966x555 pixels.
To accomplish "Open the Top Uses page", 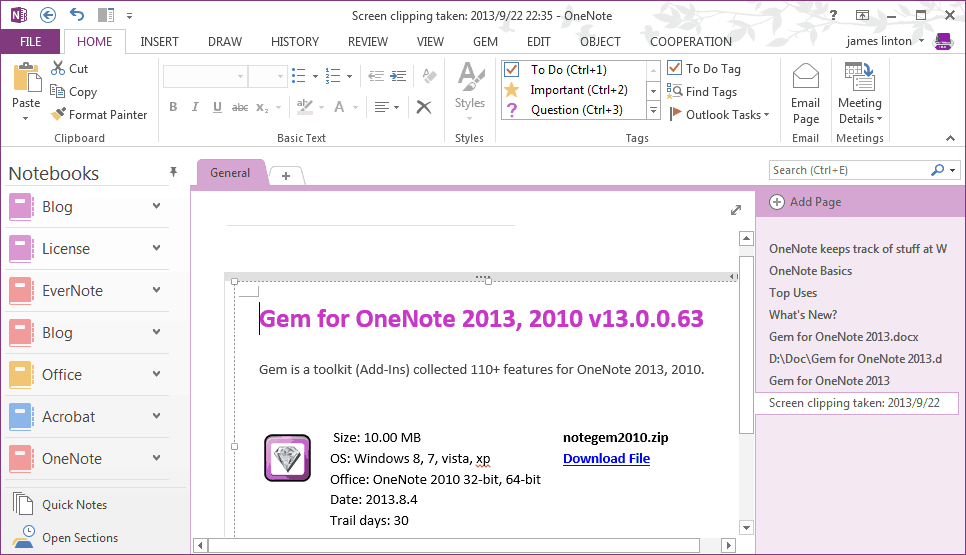I will pyautogui.click(x=793, y=293).
